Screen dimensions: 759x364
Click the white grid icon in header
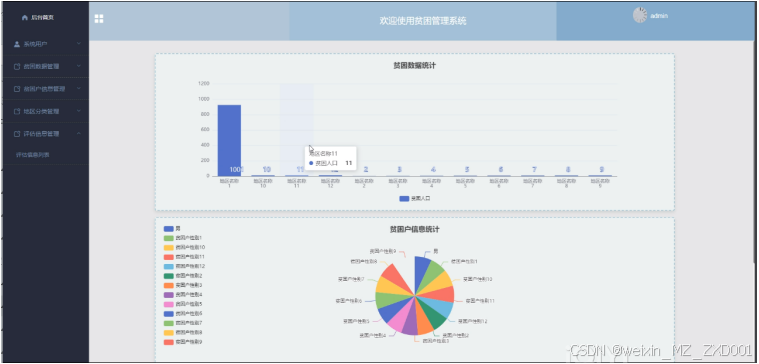[99, 19]
